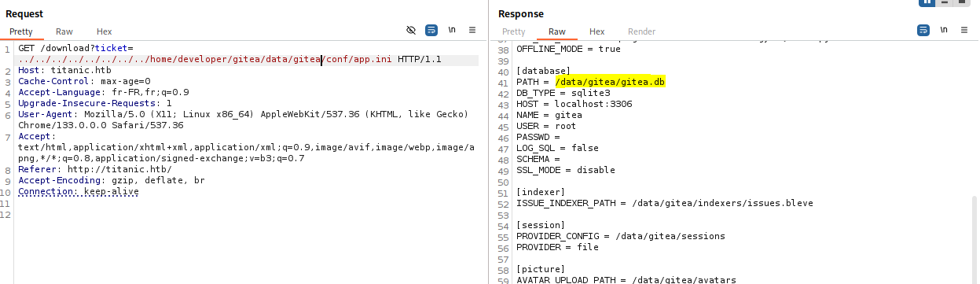The height and width of the screenshot is (284, 980).
Task: Select the Pretty tab in Request
Action: (22, 31)
